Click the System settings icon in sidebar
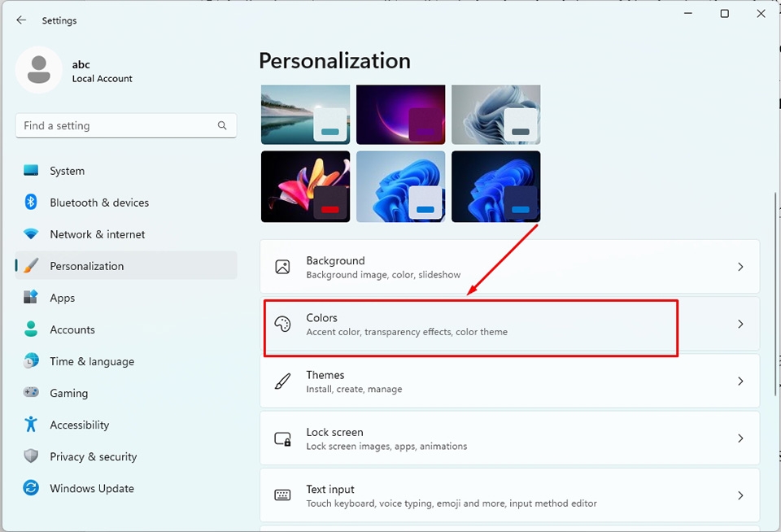 point(30,171)
